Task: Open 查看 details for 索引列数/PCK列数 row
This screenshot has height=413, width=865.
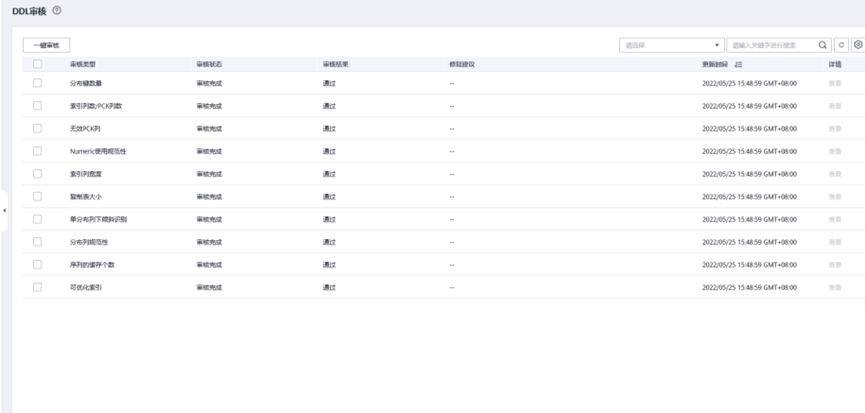Action: [x=835, y=106]
